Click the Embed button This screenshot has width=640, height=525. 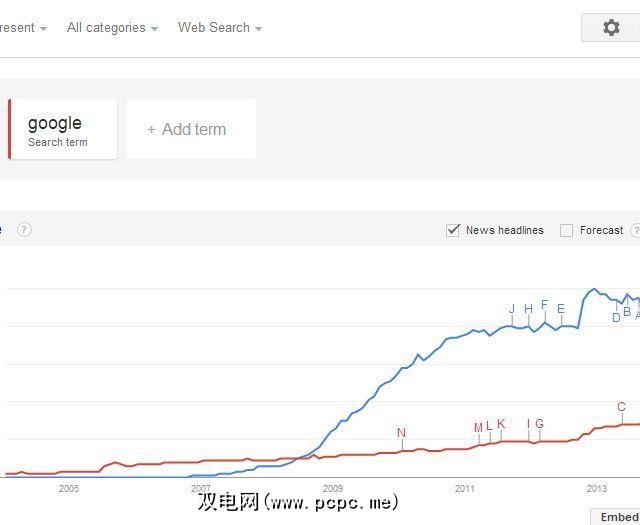[x=617, y=516]
